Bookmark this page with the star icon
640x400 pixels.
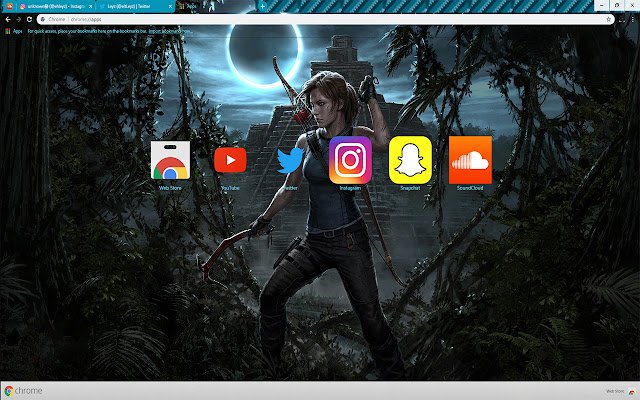[608, 19]
